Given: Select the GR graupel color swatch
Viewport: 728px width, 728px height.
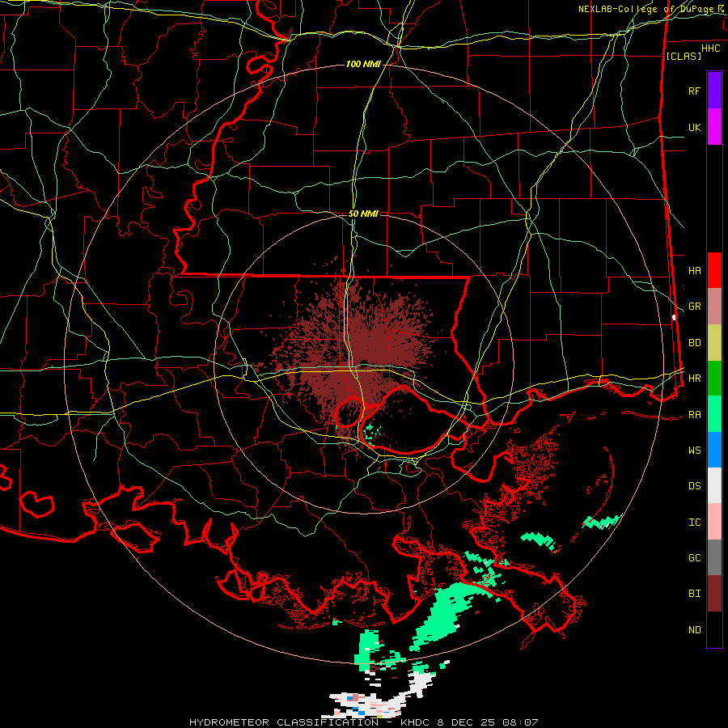Looking at the screenshot, I should point(714,307).
